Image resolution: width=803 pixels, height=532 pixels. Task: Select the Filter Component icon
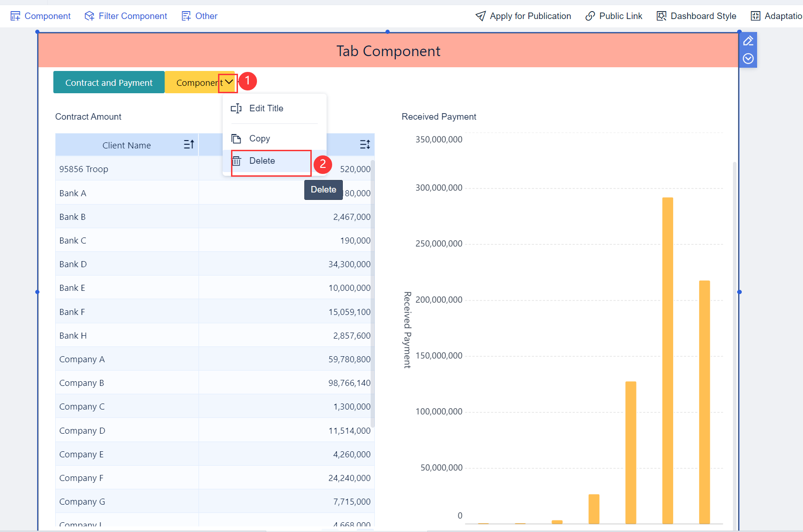coord(89,15)
